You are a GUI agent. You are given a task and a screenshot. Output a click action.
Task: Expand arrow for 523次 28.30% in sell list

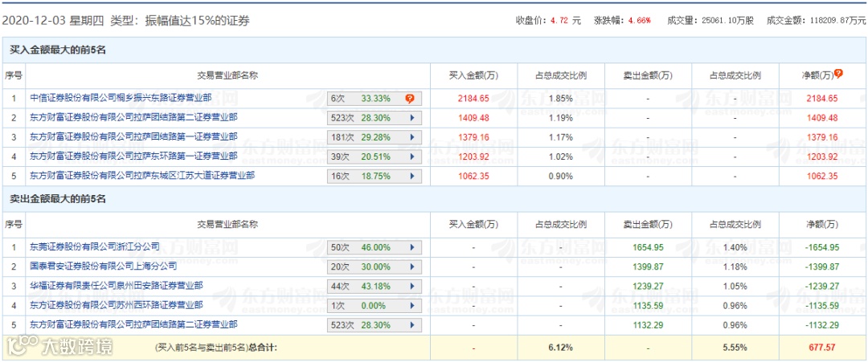pos(411,325)
